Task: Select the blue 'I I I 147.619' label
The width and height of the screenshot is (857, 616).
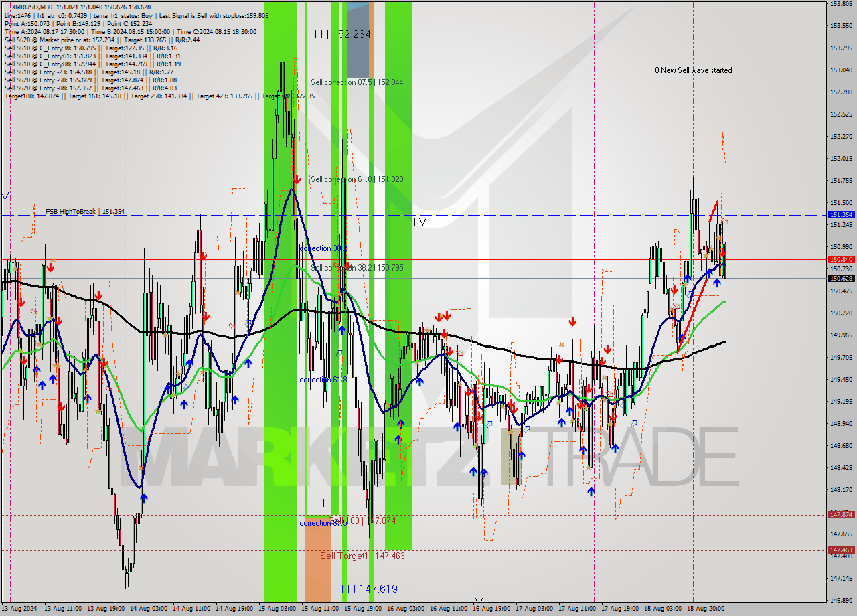Action: (370, 589)
